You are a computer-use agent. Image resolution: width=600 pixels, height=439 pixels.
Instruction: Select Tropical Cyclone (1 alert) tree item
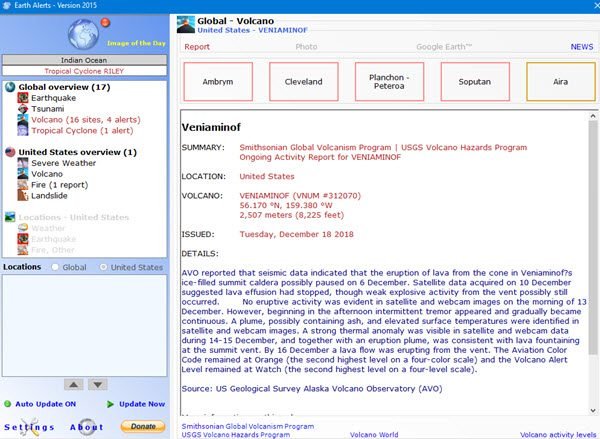[x=82, y=131]
